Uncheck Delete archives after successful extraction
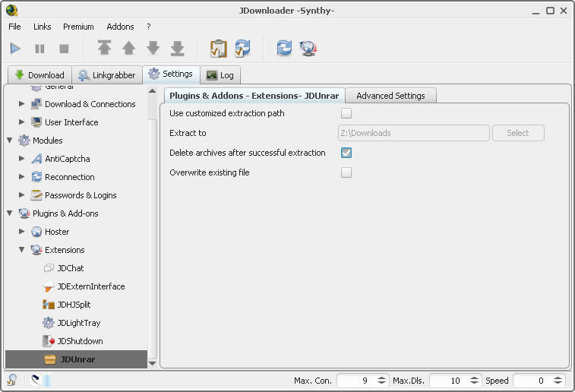575x392 pixels. pos(346,153)
